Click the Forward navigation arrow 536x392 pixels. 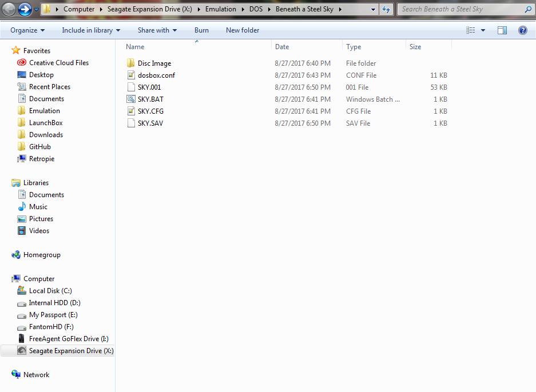click(25, 9)
